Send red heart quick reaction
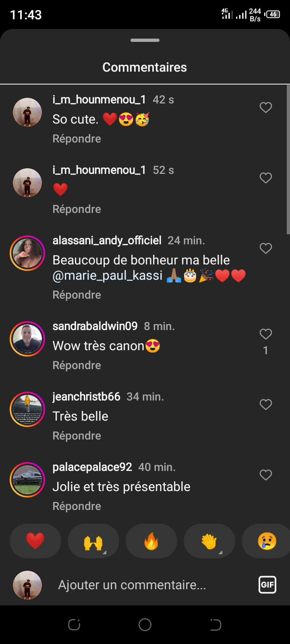This screenshot has width=290, height=644. (x=35, y=541)
